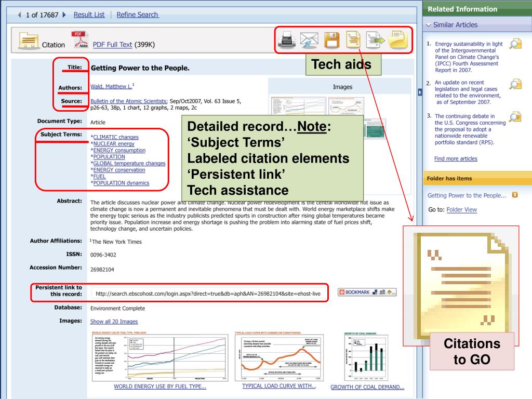Image resolution: width=532 pixels, height=399 pixels.
Task: Preview the Energy sustainability similar article
Action: [x=515, y=44]
